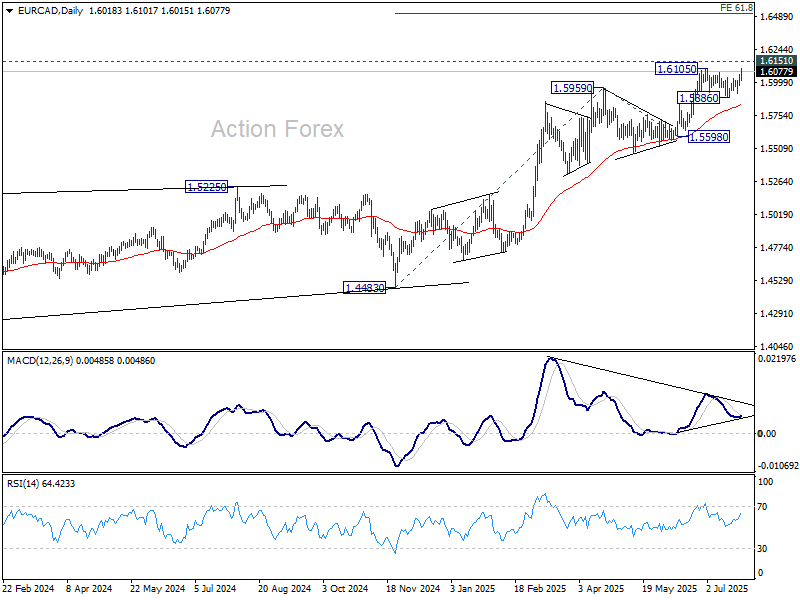Click the 22 May 2024 date on the time axis
Viewport: 800px width, 600px height.
click(x=157, y=588)
